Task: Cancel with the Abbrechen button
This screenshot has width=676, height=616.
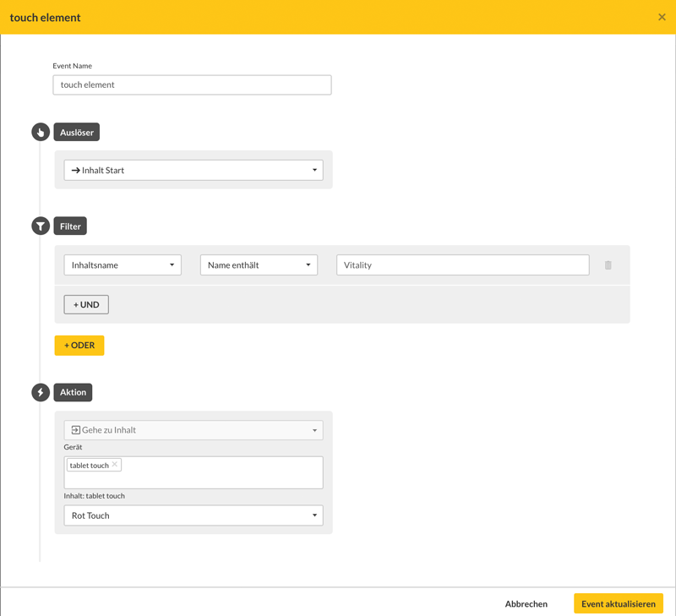Action: 526,604
